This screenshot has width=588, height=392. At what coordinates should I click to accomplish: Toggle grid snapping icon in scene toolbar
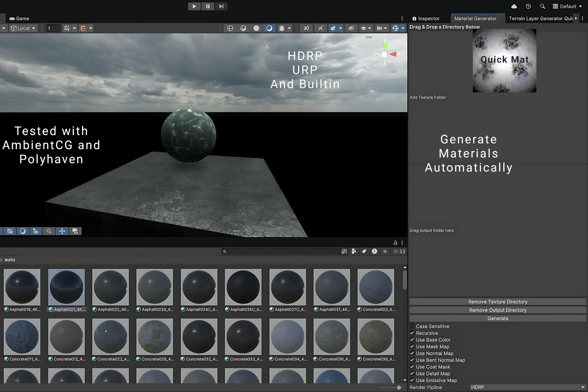click(83, 28)
